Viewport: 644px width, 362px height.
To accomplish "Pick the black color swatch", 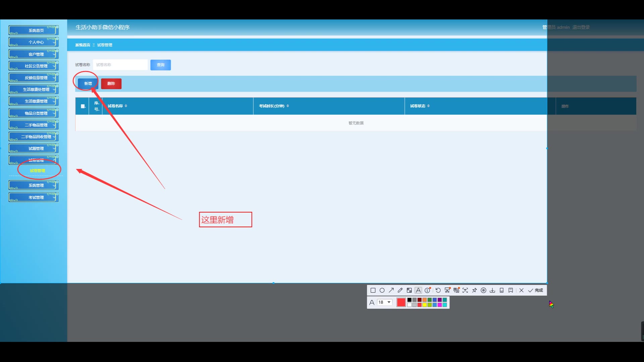I will click(409, 300).
